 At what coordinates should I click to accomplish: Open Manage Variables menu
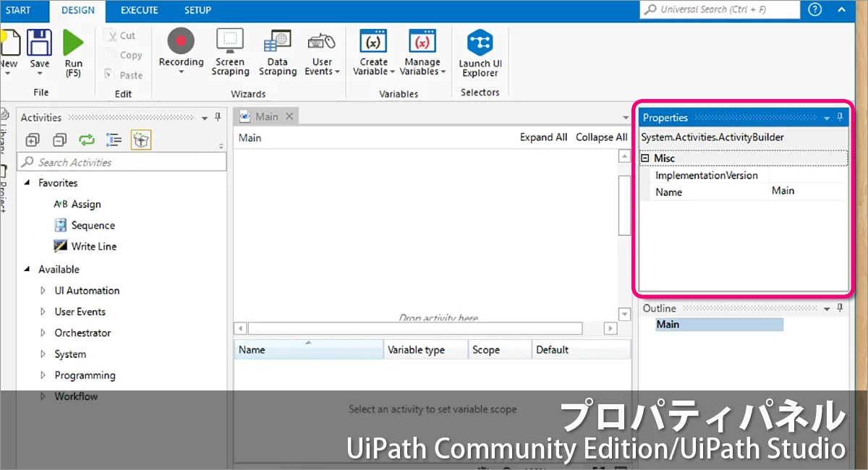(x=422, y=52)
